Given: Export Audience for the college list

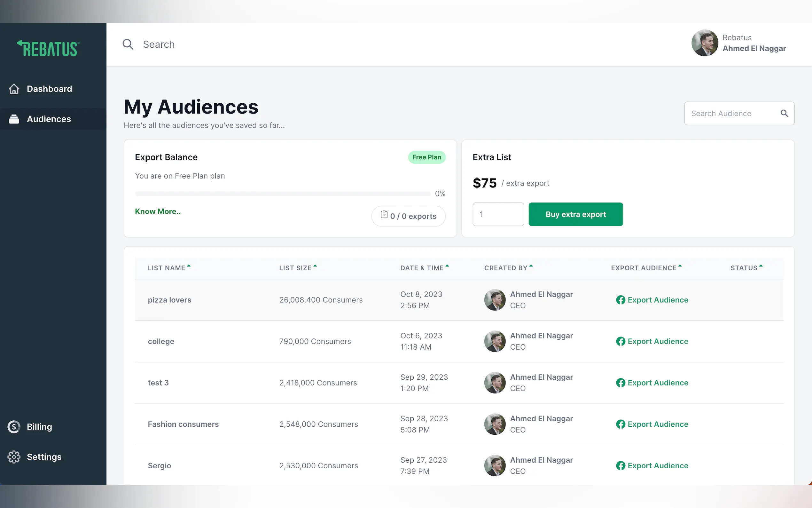Looking at the screenshot, I should (657, 341).
